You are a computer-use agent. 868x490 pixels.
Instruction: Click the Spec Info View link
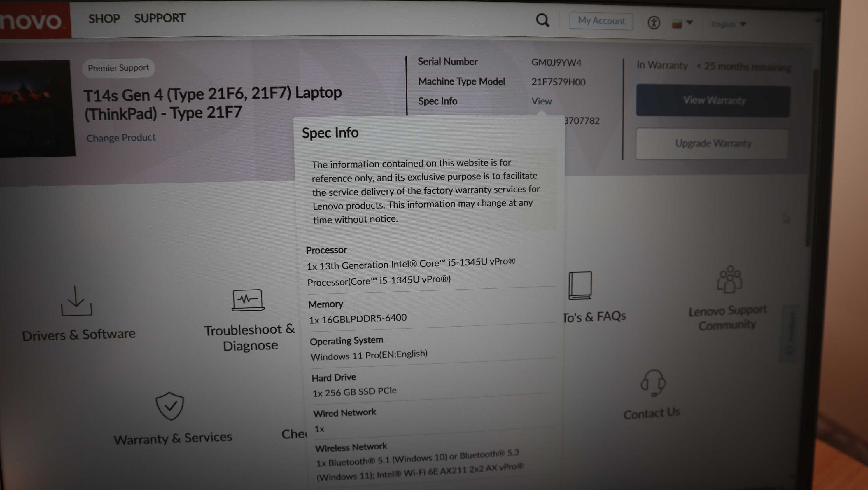(x=542, y=101)
